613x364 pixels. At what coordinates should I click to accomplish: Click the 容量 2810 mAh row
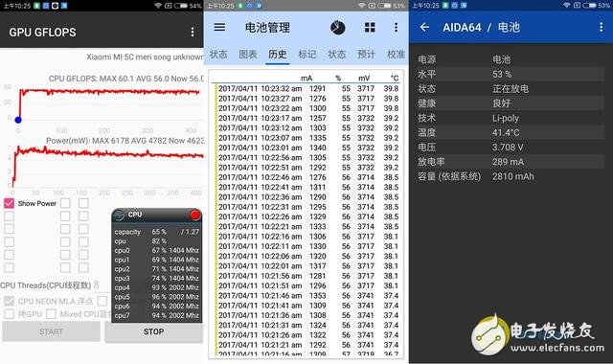[511, 176]
